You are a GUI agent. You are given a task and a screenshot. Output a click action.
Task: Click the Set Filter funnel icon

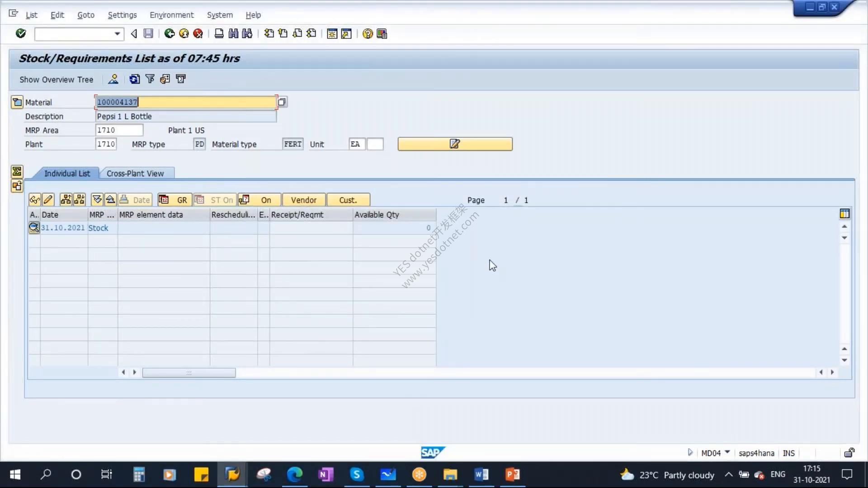click(x=150, y=79)
